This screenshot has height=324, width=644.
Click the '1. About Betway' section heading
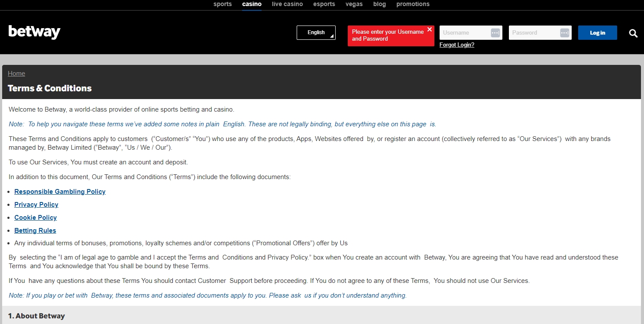36,316
